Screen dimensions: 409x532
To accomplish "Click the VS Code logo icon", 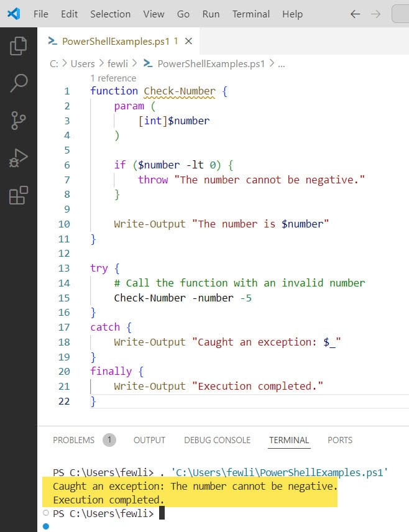I will [x=14, y=14].
